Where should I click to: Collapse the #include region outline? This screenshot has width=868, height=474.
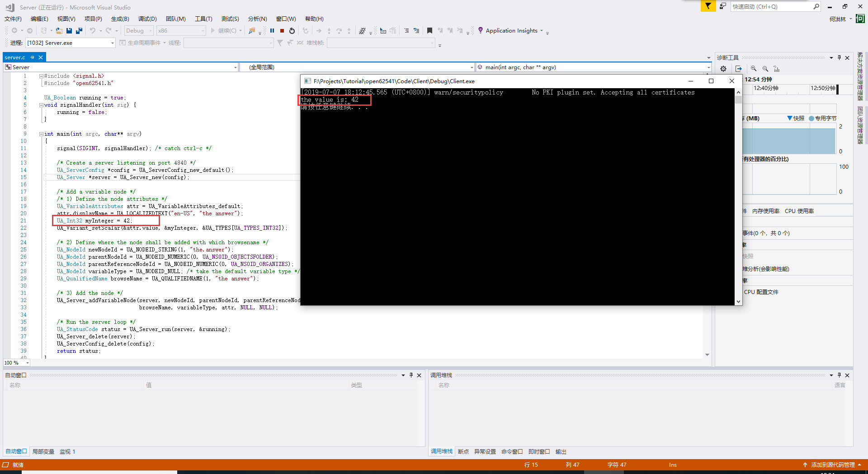41,76
